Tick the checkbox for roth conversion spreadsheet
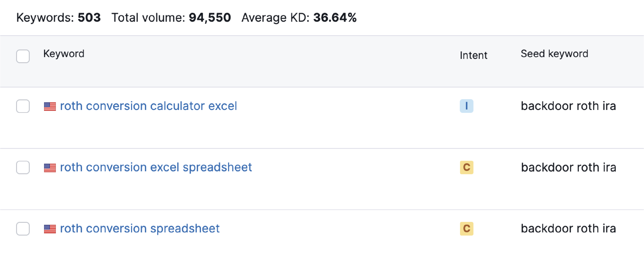Image resolution: width=644 pixels, height=264 pixels. 23,228
